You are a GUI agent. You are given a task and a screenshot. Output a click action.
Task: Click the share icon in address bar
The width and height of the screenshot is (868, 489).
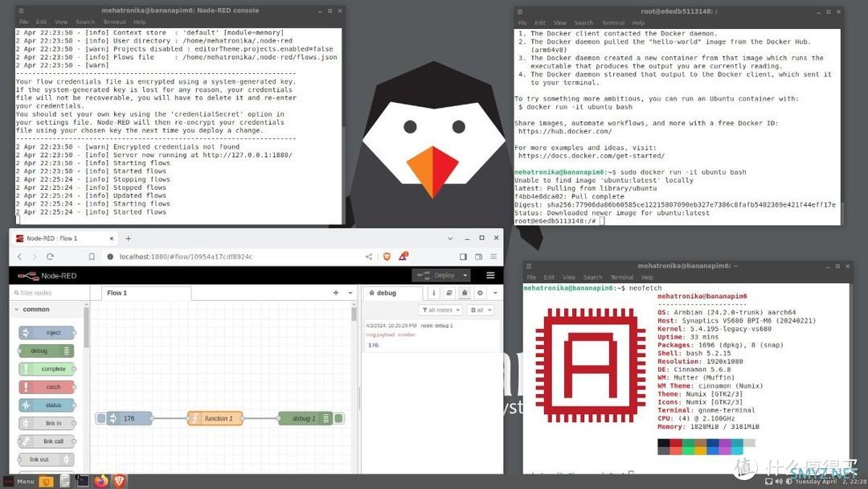(x=369, y=257)
